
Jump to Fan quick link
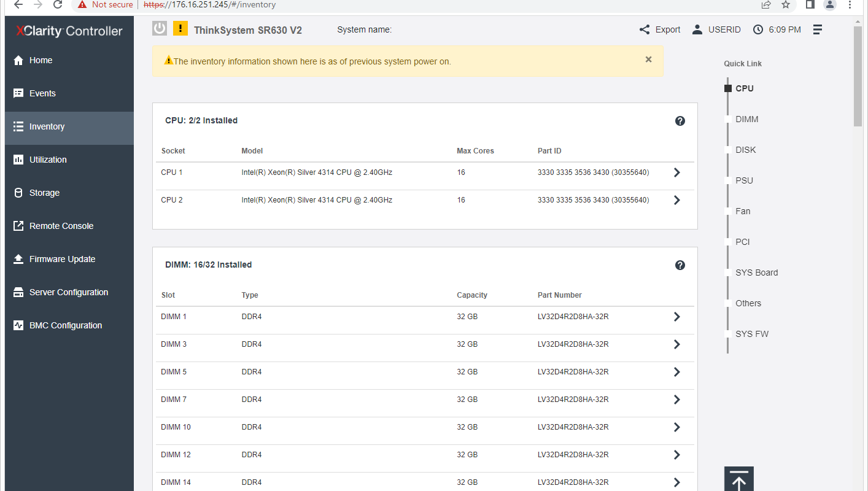743,211
